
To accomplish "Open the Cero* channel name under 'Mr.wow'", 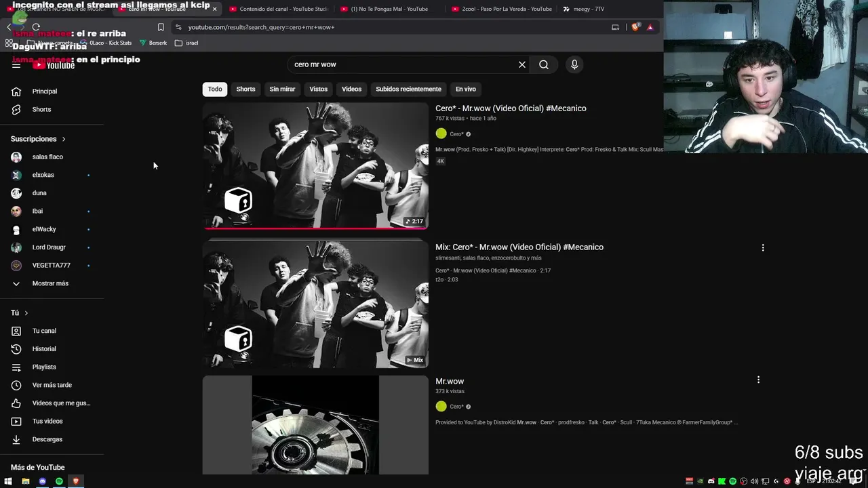I will (x=456, y=407).
